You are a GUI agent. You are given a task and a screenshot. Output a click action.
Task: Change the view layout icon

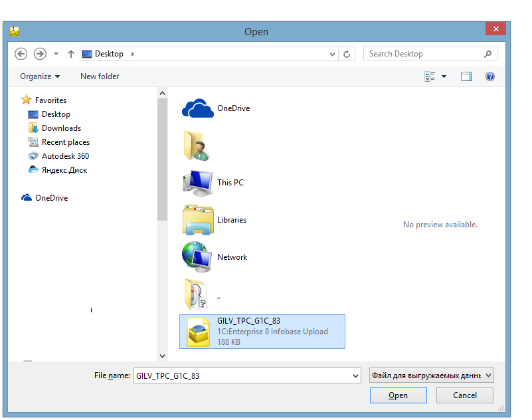[430, 76]
